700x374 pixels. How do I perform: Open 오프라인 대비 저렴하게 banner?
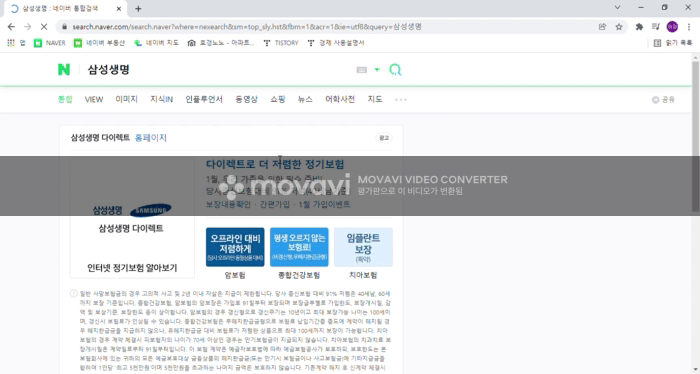235,247
